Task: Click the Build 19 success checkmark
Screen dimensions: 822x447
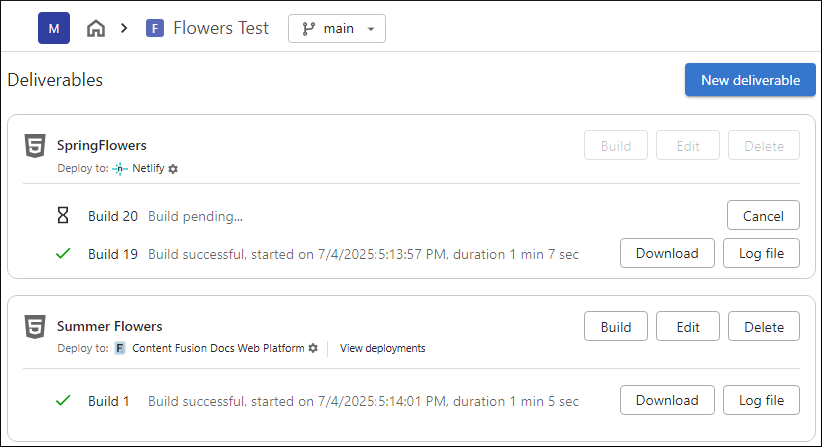Action: pos(63,254)
